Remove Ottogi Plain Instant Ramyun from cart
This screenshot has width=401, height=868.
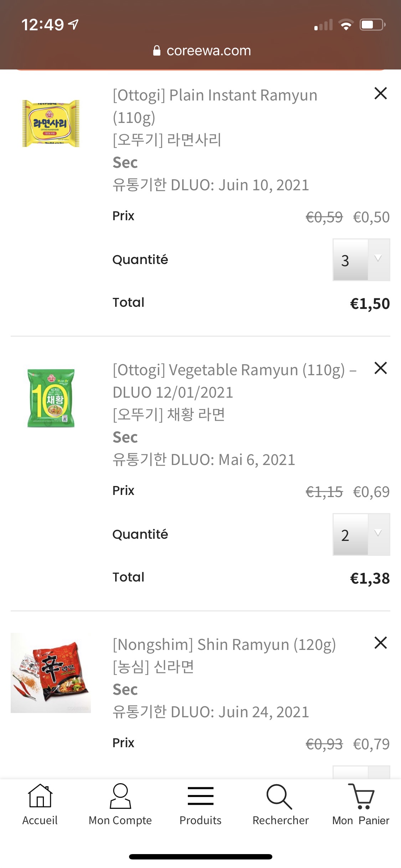[x=381, y=93]
